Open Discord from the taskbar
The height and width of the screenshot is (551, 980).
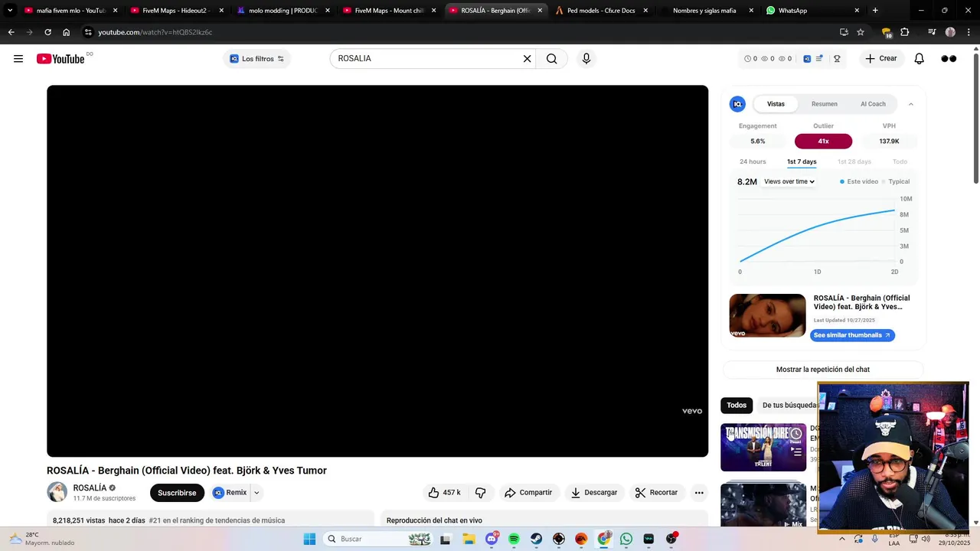[x=492, y=539]
